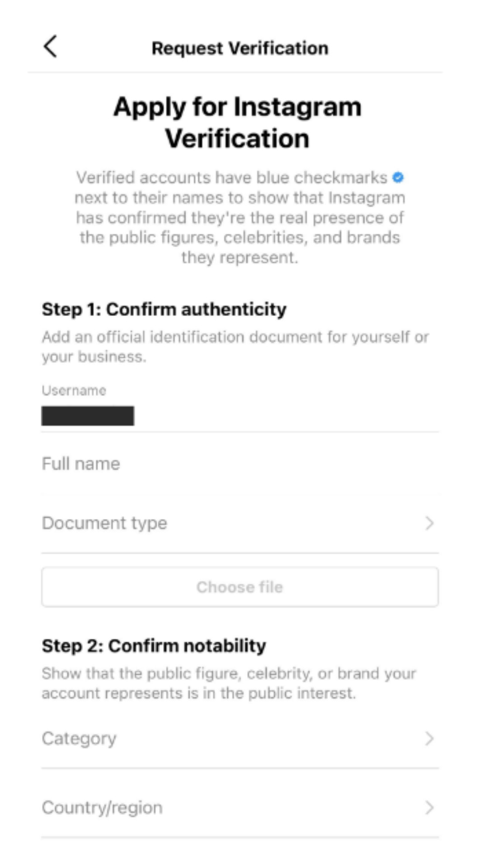The image size is (488, 868).
Task: Open the Category picker
Action: click(240, 739)
